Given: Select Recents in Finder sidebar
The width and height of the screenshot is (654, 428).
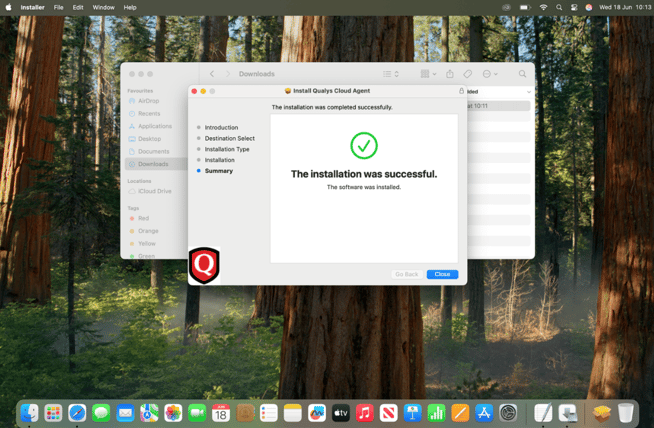Looking at the screenshot, I should 149,113.
